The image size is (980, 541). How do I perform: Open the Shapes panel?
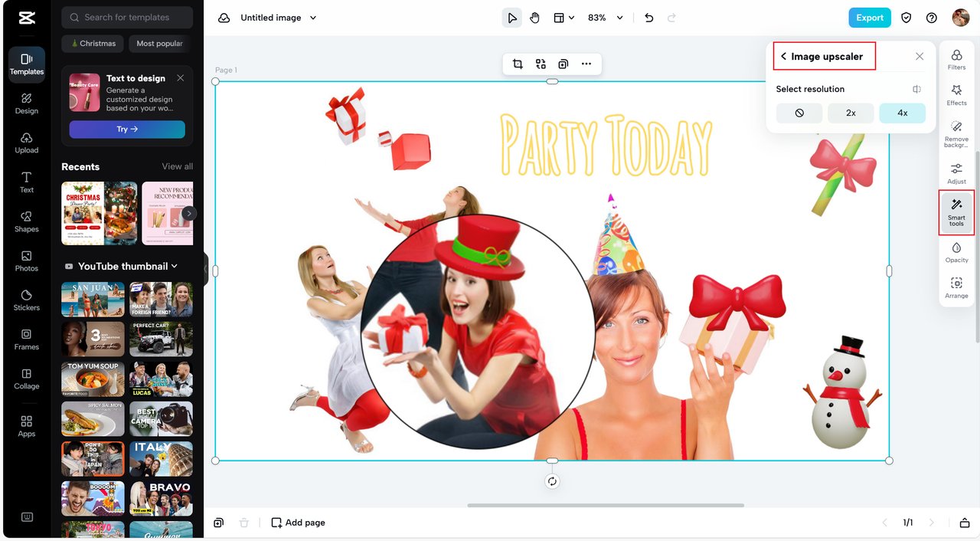pyautogui.click(x=27, y=221)
